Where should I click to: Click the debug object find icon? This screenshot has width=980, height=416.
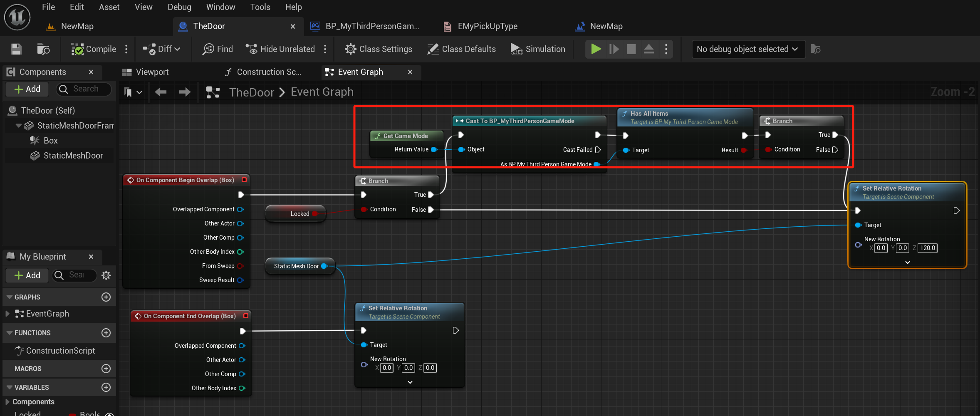click(816, 49)
